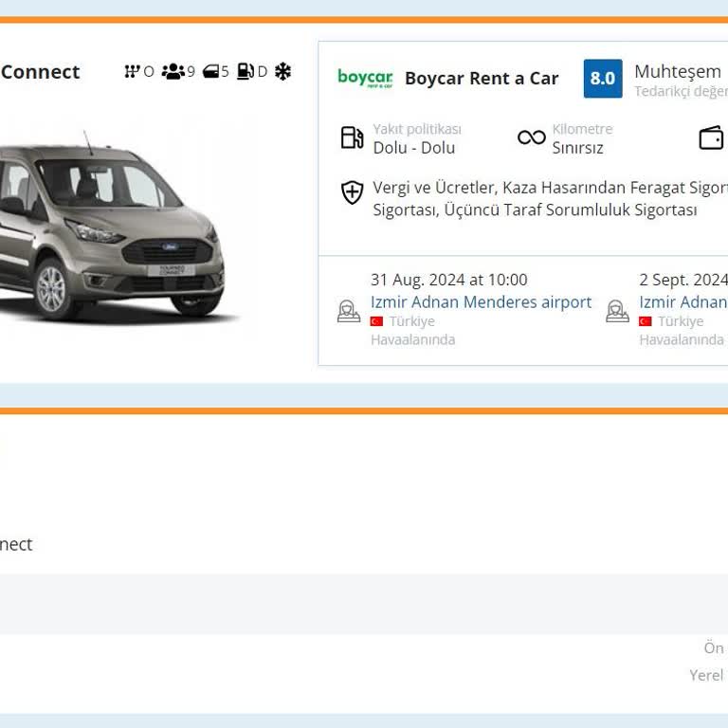Open the pickup Izmir Adnan Menderes airport link
The height and width of the screenshot is (728, 728).
coord(481,302)
